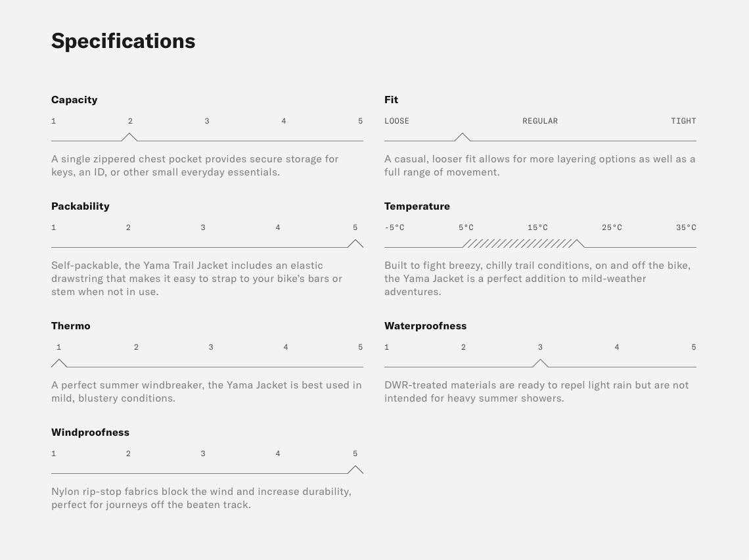The image size is (749, 560).
Task: Click the 35°C label on Temperature scale
Action: (686, 227)
